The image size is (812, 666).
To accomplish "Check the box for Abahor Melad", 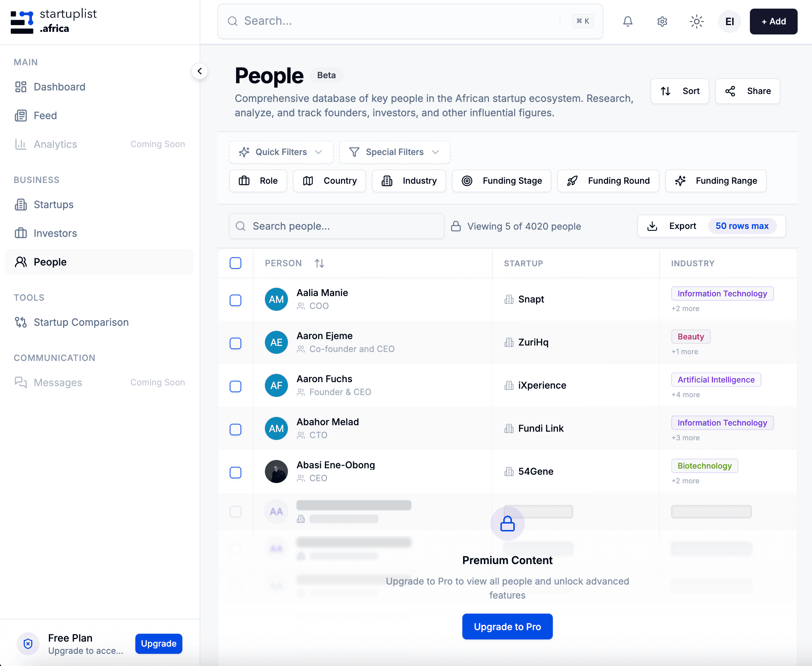I will (235, 429).
